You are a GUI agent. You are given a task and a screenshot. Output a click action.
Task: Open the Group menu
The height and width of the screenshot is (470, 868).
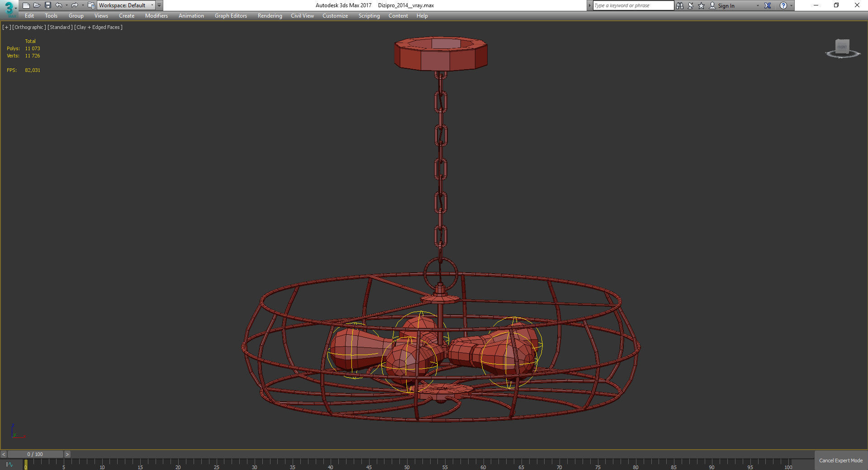coord(76,16)
